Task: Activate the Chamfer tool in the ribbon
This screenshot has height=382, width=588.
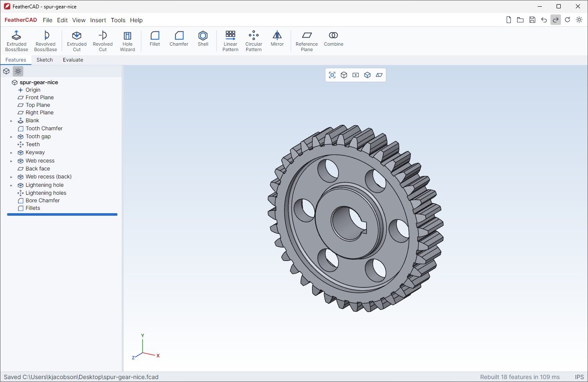Action: tap(179, 38)
